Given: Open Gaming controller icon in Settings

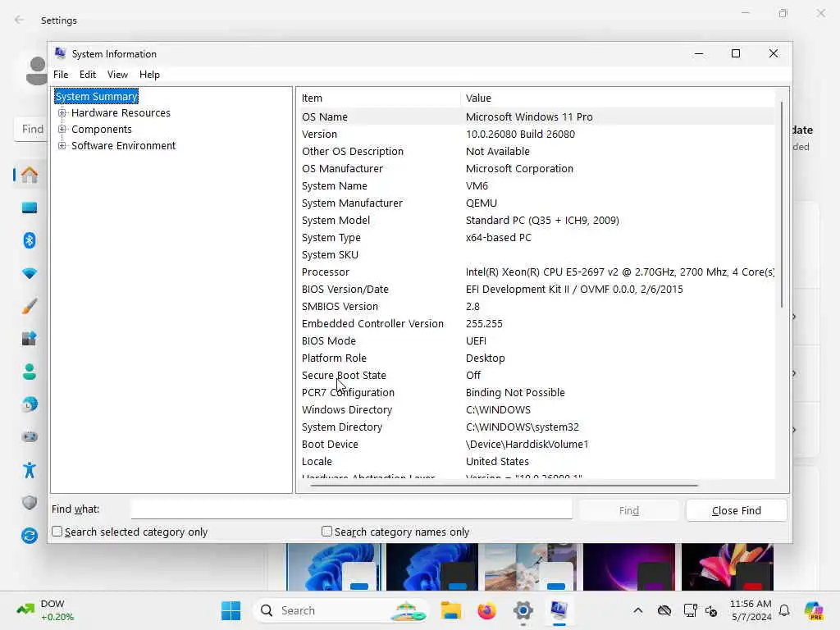Looking at the screenshot, I should pos(30,437).
